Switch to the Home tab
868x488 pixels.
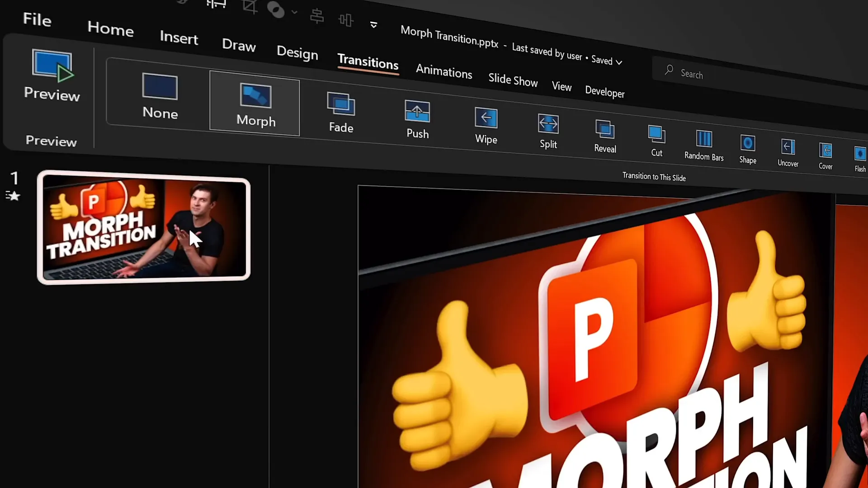tap(110, 29)
